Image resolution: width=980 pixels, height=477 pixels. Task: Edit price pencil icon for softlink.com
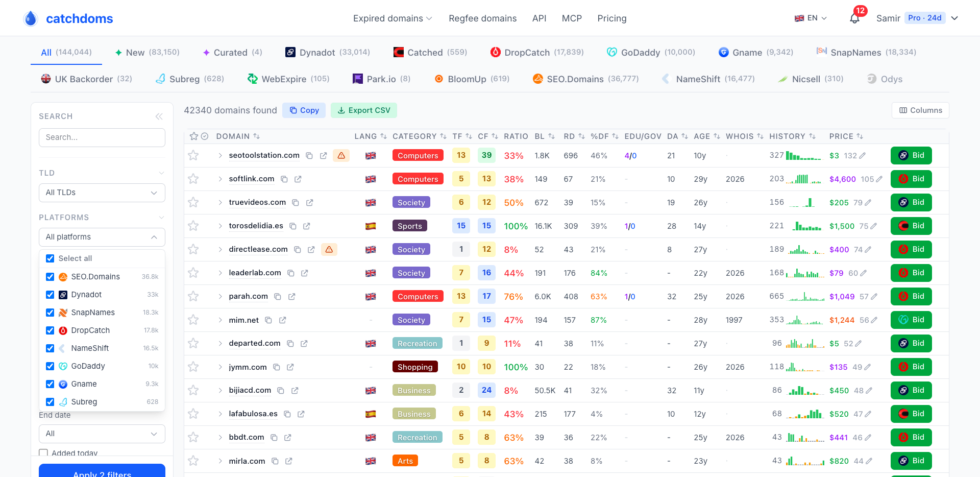coord(879,179)
